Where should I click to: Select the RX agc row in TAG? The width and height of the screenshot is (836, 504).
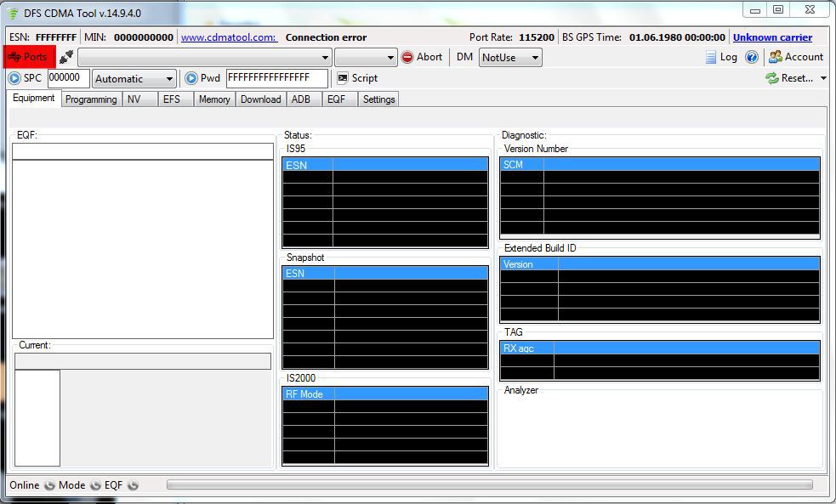(659, 348)
